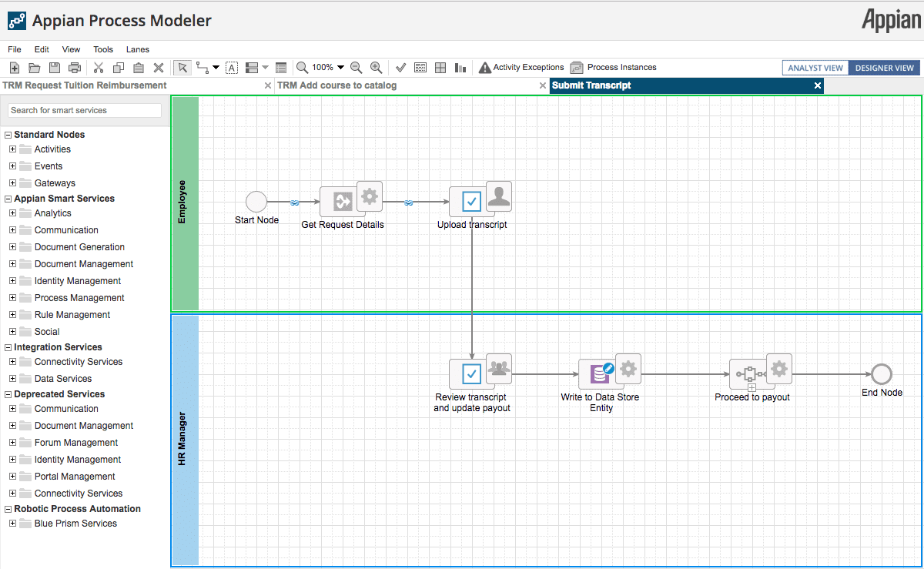Switch to Designer View
Screen dimensions: 924x569
(x=885, y=68)
